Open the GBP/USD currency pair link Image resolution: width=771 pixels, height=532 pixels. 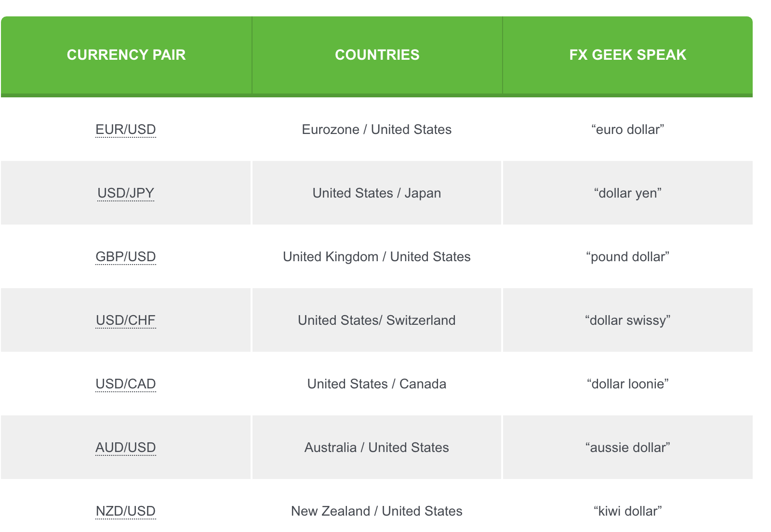pyautogui.click(x=126, y=257)
